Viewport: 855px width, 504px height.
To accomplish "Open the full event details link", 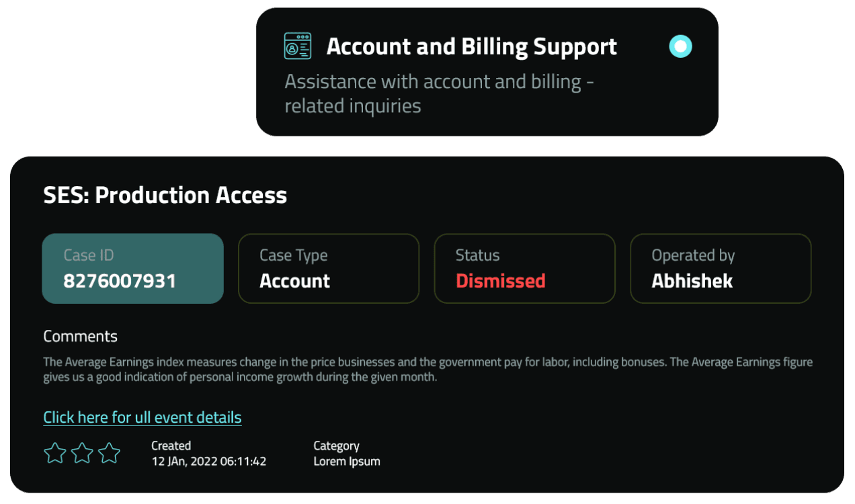I will (x=142, y=417).
